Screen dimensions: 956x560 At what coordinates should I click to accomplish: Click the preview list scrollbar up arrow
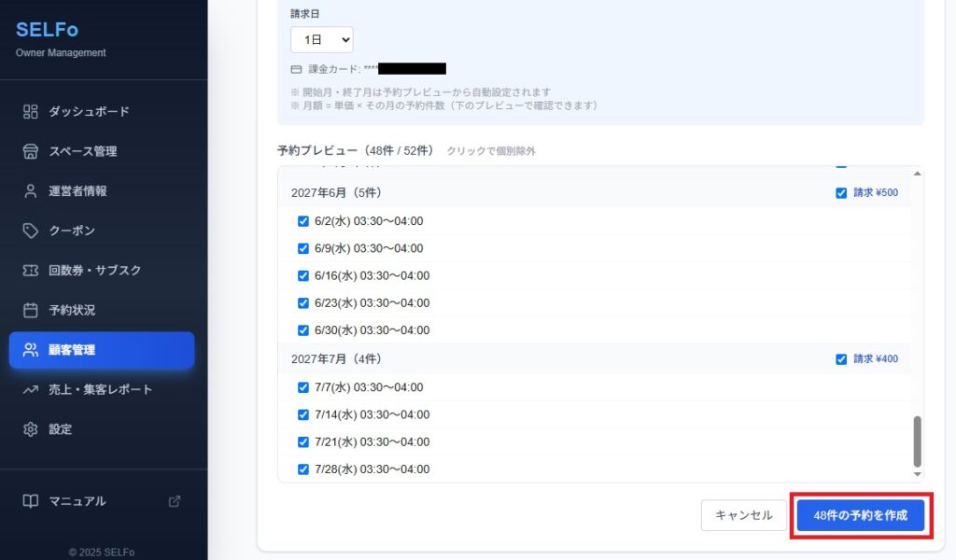[918, 175]
